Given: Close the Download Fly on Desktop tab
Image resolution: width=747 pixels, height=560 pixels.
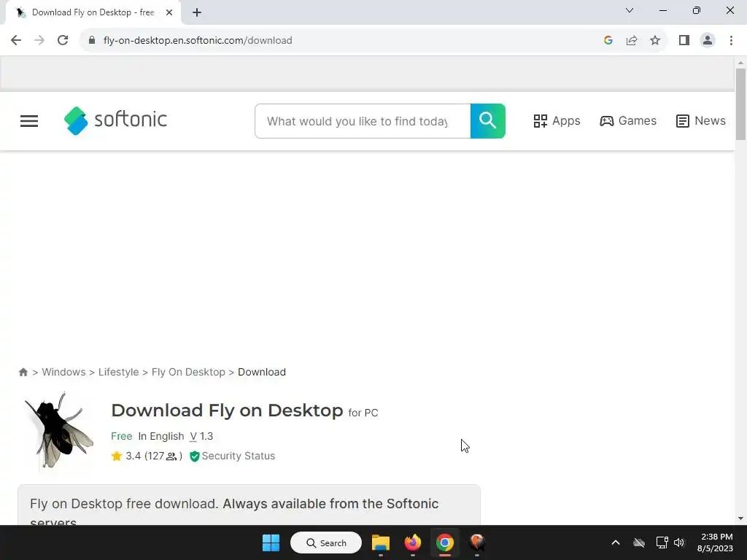Looking at the screenshot, I should (x=169, y=12).
